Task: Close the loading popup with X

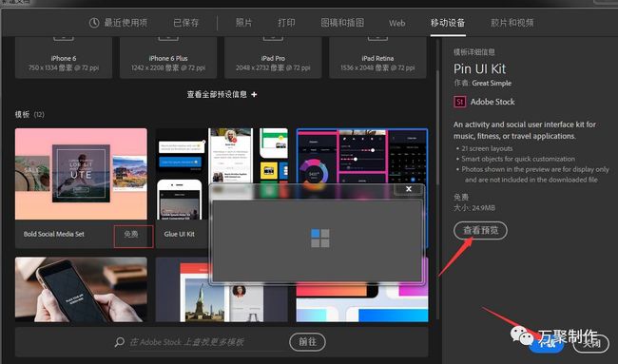Action: coord(409,189)
